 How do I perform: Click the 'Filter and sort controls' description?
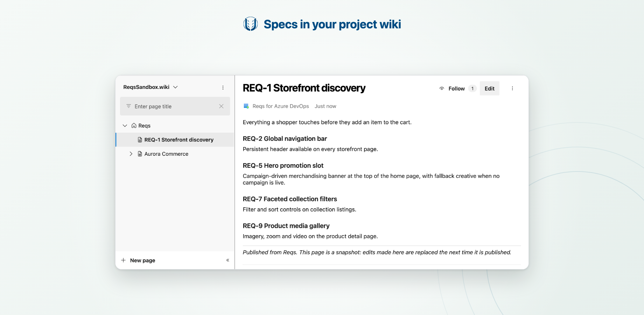point(300,210)
